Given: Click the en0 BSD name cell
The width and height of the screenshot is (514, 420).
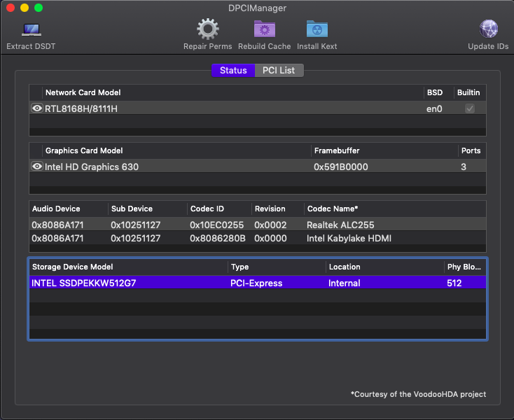Looking at the screenshot, I should tap(434, 108).
